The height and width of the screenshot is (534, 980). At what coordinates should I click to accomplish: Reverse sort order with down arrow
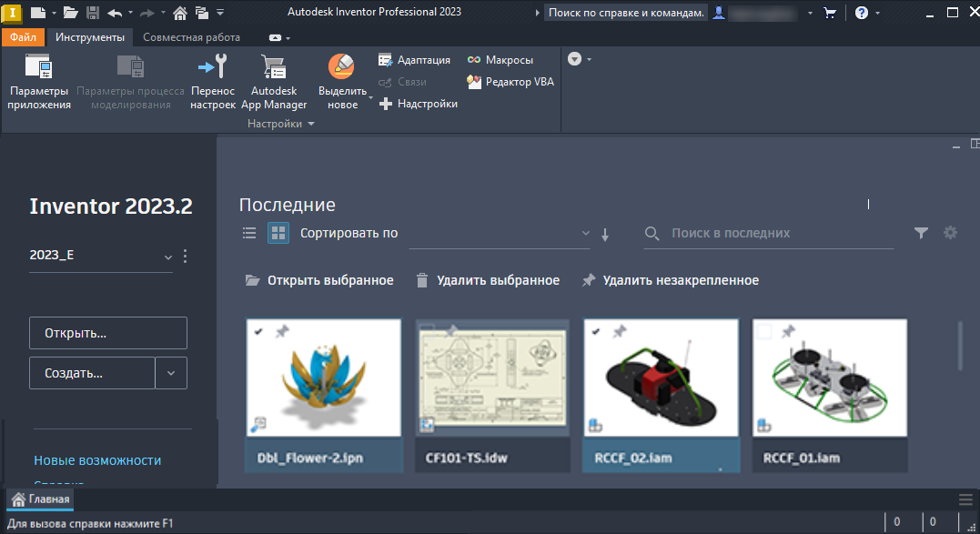[605, 234]
